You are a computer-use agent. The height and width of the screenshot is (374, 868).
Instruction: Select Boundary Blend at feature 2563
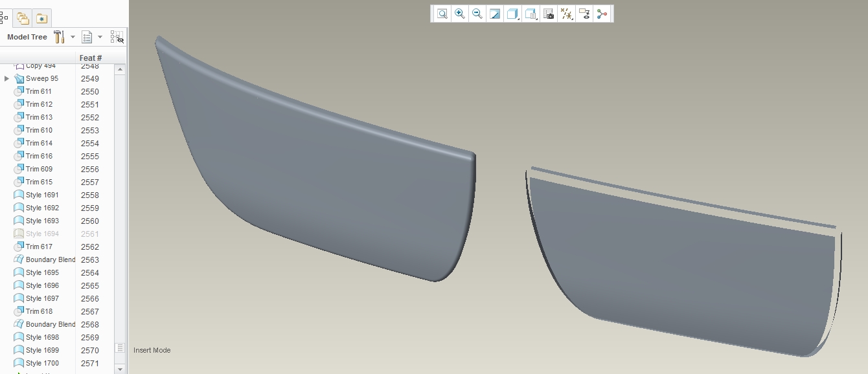(x=51, y=259)
